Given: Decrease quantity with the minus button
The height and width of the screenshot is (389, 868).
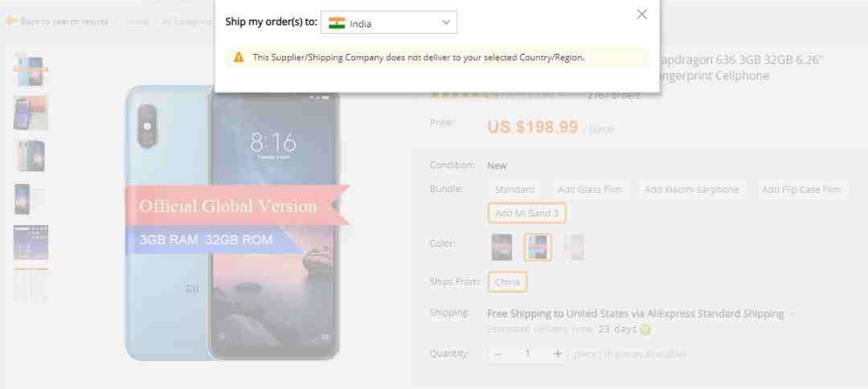Looking at the screenshot, I should (497, 354).
